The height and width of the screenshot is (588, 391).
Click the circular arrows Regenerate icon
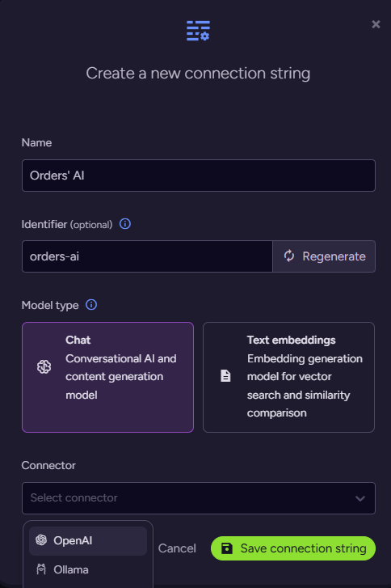(288, 256)
